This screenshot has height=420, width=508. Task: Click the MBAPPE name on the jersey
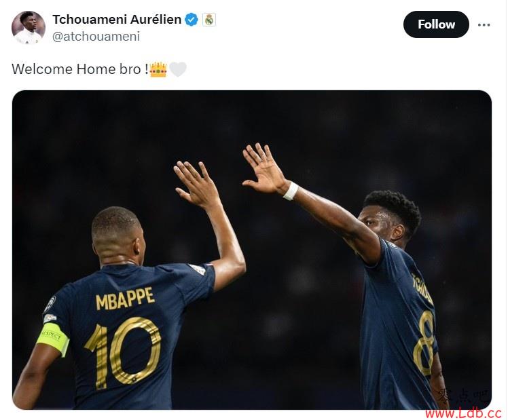coord(125,299)
